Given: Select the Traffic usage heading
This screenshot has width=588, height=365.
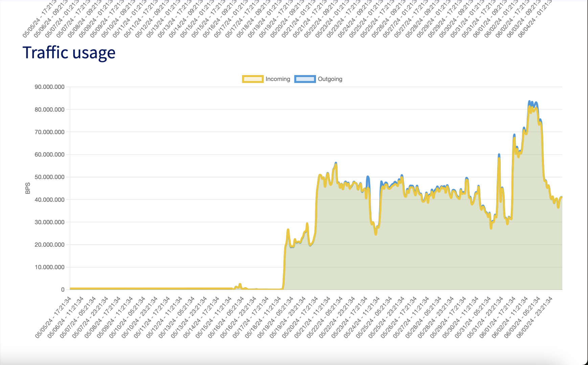Looking at the screenshot, I should (69, 53).
